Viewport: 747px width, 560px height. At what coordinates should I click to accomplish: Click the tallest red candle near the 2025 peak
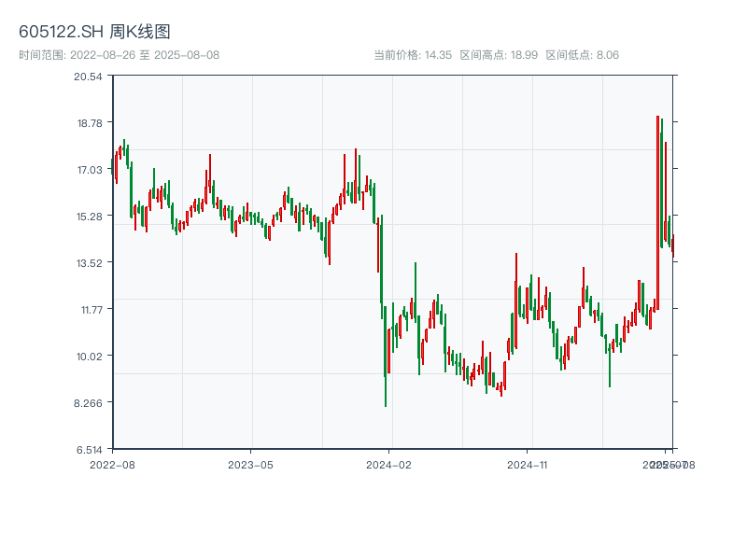tap(657, 213)
